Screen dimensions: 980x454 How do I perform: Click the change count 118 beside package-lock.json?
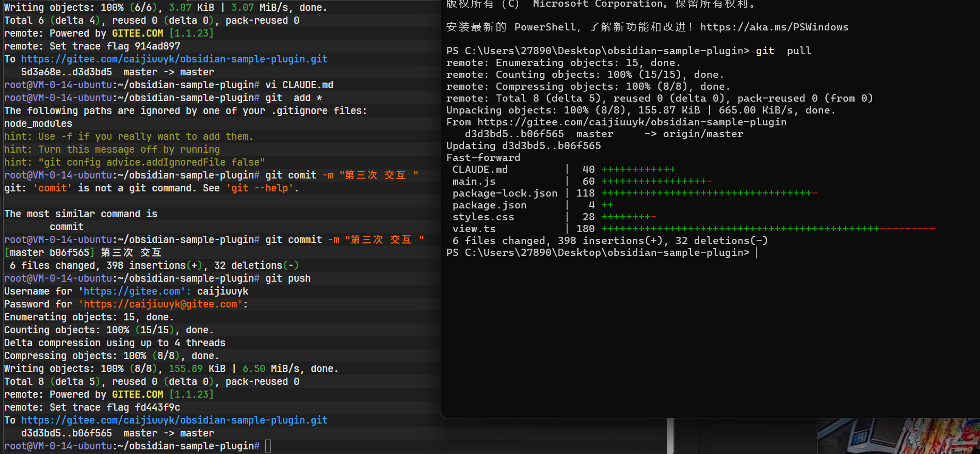click(585, 193)
